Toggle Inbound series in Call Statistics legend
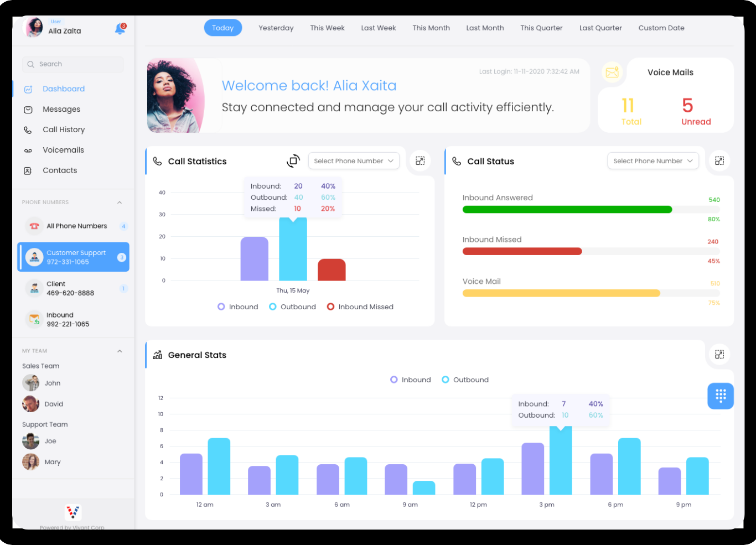 point(238,307)
